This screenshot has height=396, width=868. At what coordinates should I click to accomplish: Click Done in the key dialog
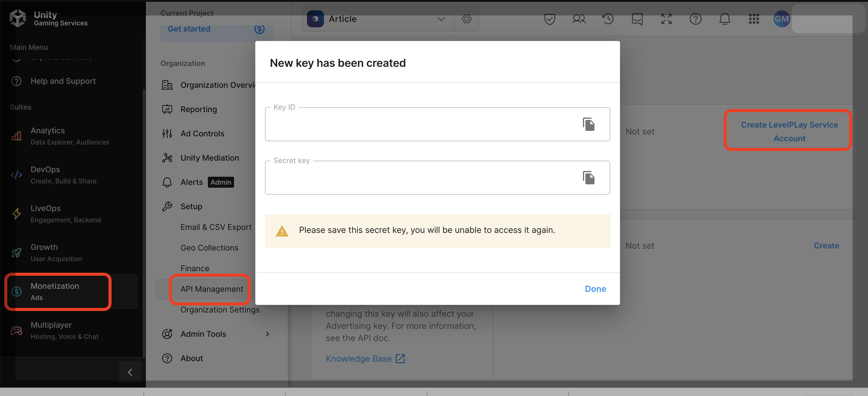(x=595, y=289)
